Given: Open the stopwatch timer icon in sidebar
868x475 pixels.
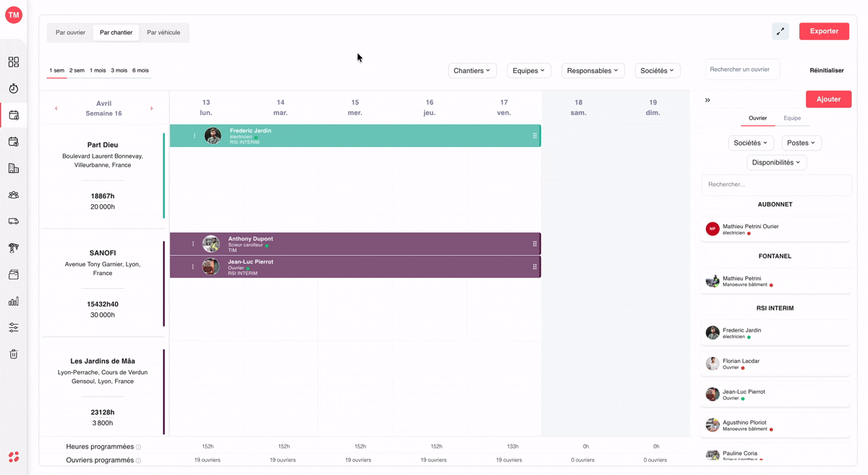Looking at the screenshot, I should point(14,88).
